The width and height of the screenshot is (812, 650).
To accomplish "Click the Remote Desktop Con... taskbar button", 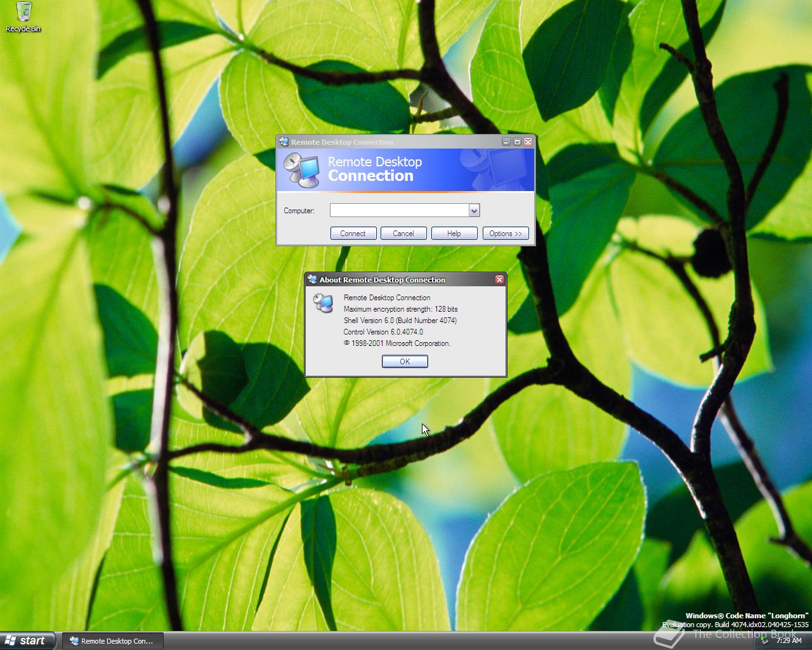I will point(112,641).
